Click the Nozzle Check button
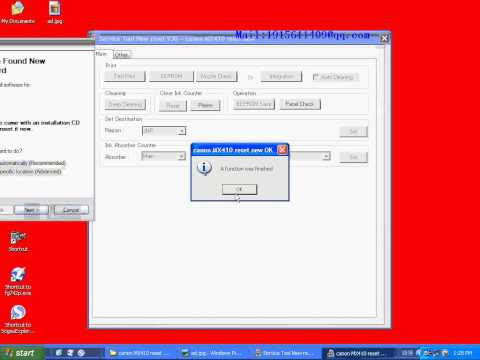This screenshot has height=360, width=480. [217, 76]
